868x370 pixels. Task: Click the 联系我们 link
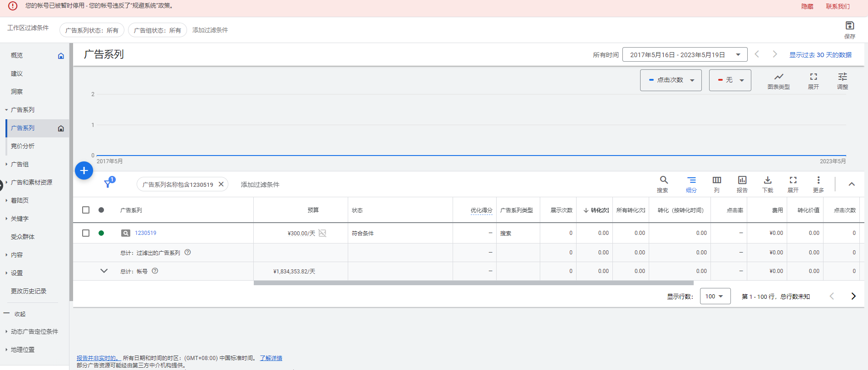(x=838, y=6)
